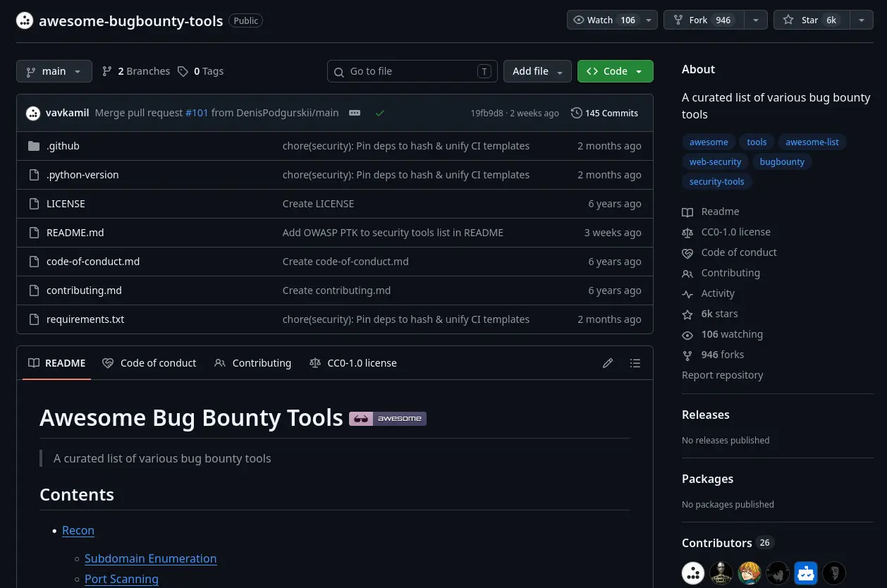Open 106 watching link

pos(722,334)
